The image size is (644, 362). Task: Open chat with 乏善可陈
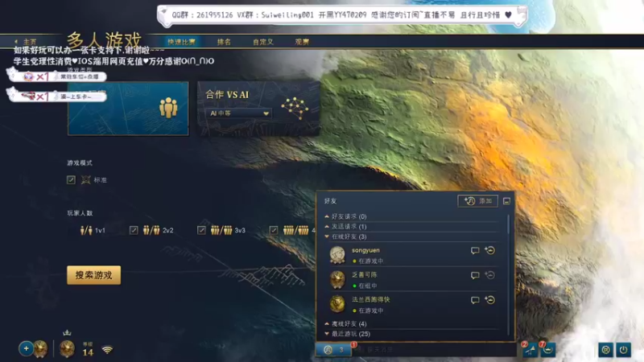click(475, 275)
